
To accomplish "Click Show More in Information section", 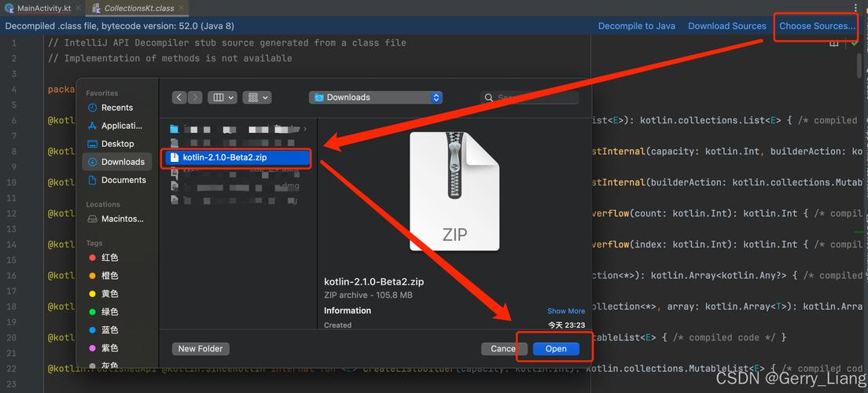I will [566, 311].
